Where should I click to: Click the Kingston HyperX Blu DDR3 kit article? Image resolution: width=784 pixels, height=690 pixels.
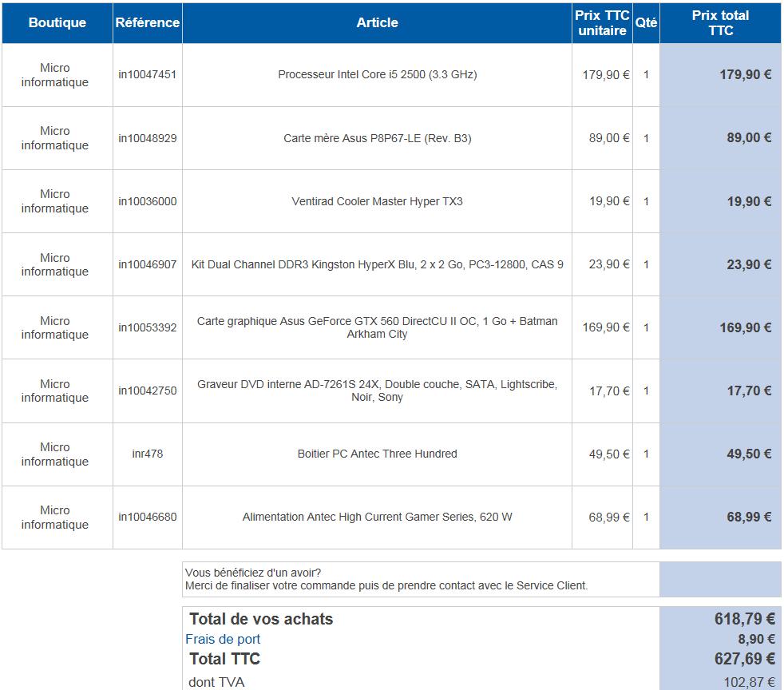pyautogui.click(x=377, y=264)
